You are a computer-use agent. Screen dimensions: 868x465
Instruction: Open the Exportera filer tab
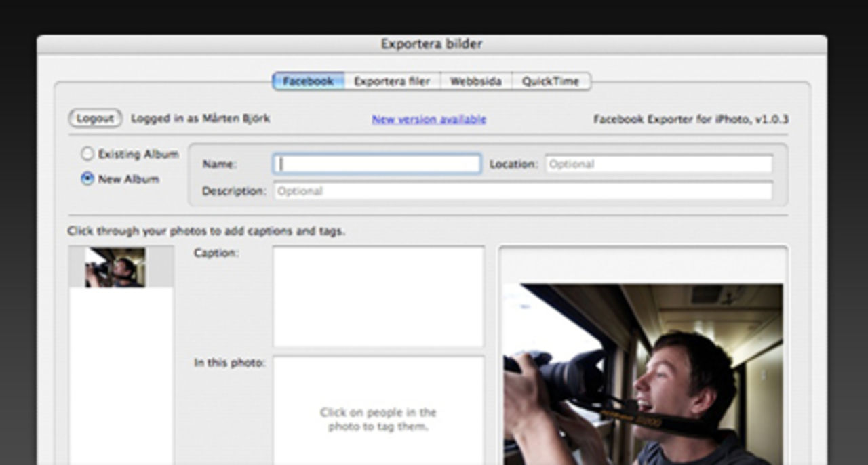pos(391,81)
